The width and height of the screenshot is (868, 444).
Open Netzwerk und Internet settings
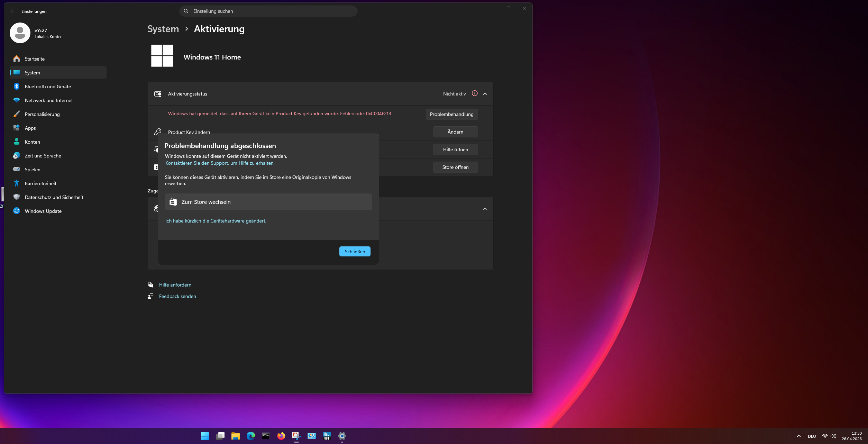[58, 100]
